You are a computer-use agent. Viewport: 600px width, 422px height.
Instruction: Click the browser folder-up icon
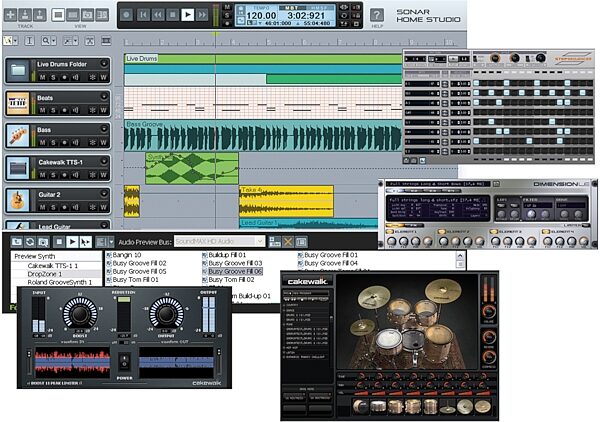(16, 242)
